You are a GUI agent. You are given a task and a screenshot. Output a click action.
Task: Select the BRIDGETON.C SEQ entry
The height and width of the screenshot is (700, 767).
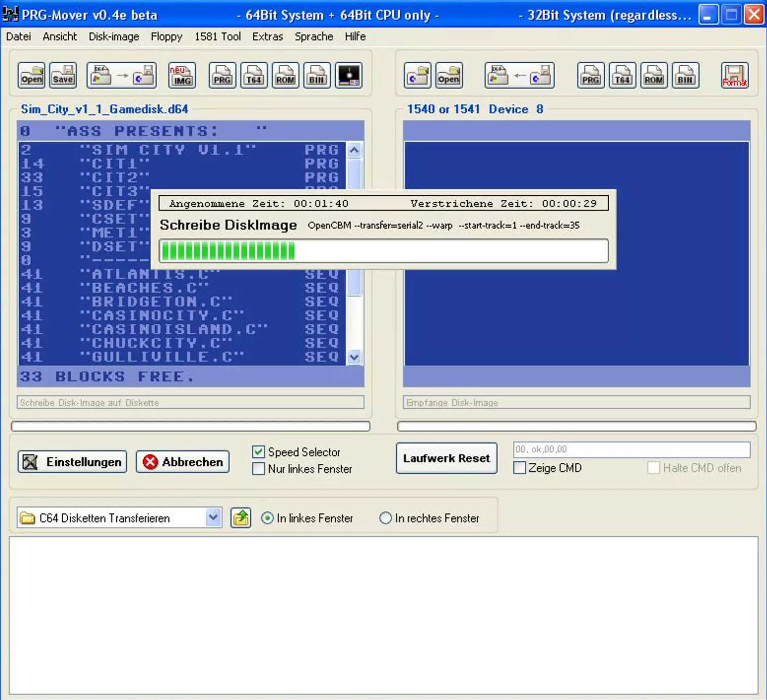(182, 301)
